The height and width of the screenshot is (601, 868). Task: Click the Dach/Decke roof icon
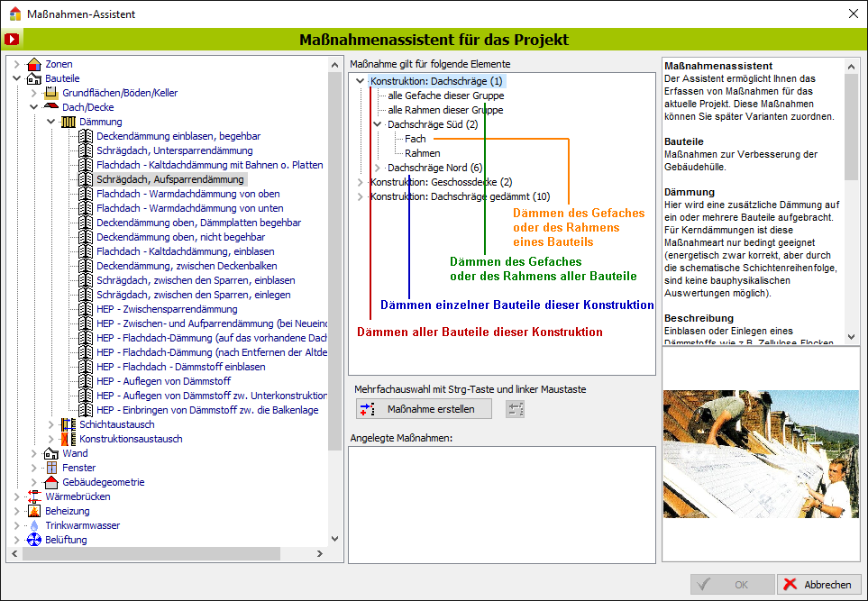51,107
